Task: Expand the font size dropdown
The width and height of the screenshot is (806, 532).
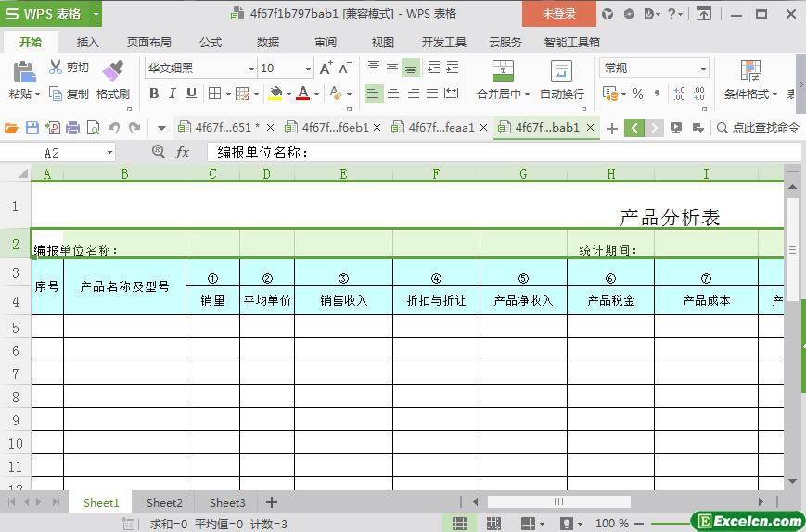Action: point(308,69)
